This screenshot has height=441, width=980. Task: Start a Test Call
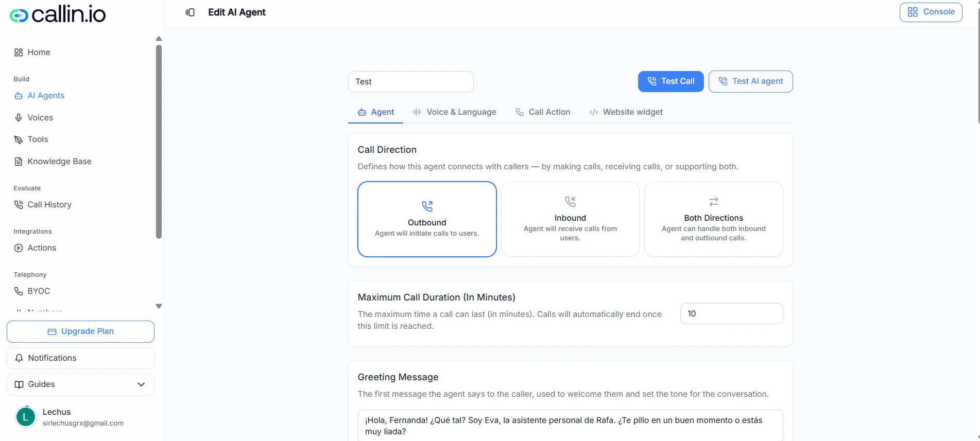pos(670,81)
